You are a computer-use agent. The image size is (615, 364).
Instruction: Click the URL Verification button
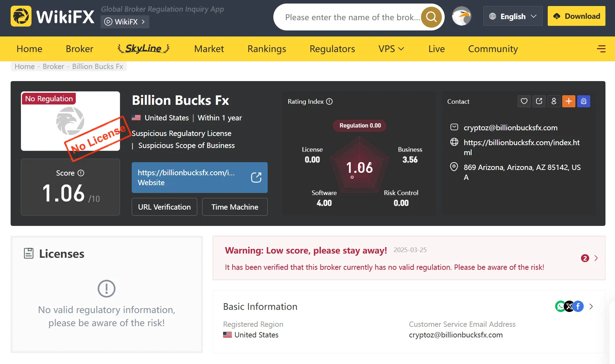pyautogui.click(x=164, y=207)
